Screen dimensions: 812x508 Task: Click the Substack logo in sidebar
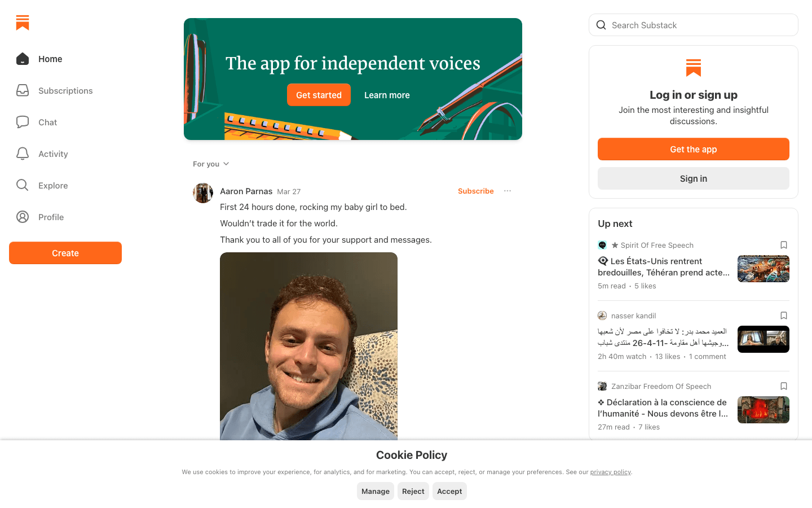click(x=23, y=23)
